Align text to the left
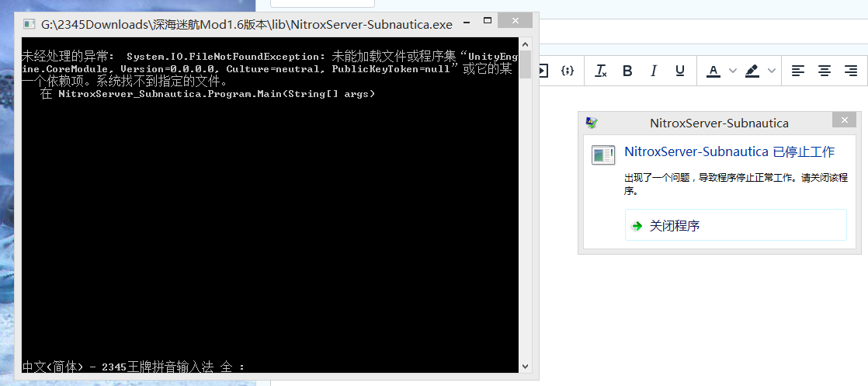Image resolution: width=868 pixels, height=386 pixels. 797,71
